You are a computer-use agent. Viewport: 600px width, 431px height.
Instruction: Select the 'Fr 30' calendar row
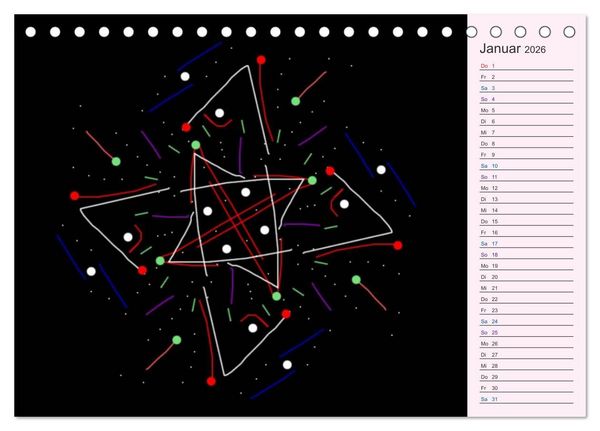coord(527,388)
